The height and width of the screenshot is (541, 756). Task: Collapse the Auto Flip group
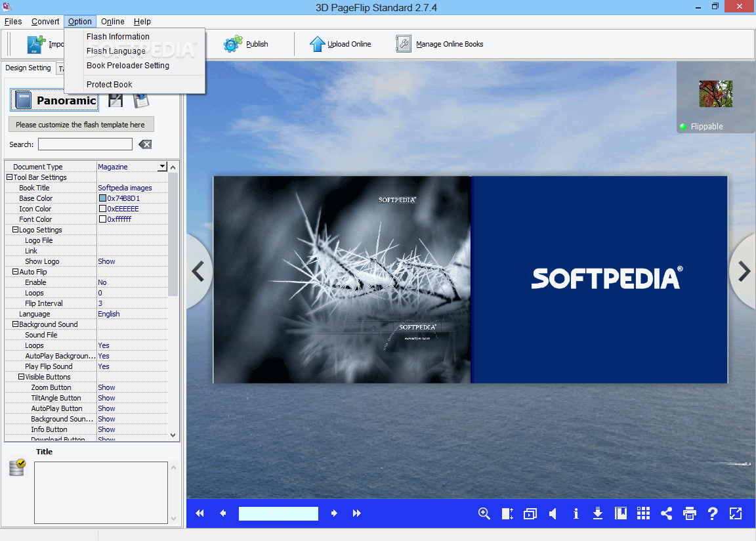click(x=16, y=272)
